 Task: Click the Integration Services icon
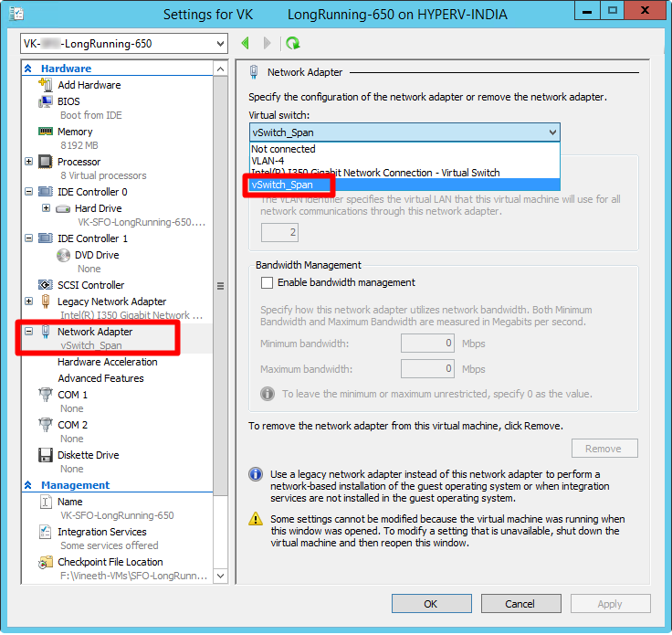pos(46,532)
